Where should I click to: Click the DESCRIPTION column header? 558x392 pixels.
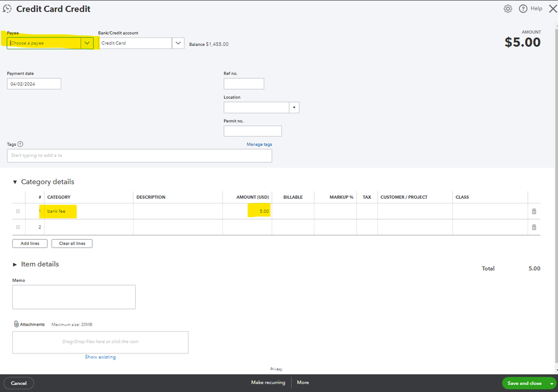click(151, 197)
